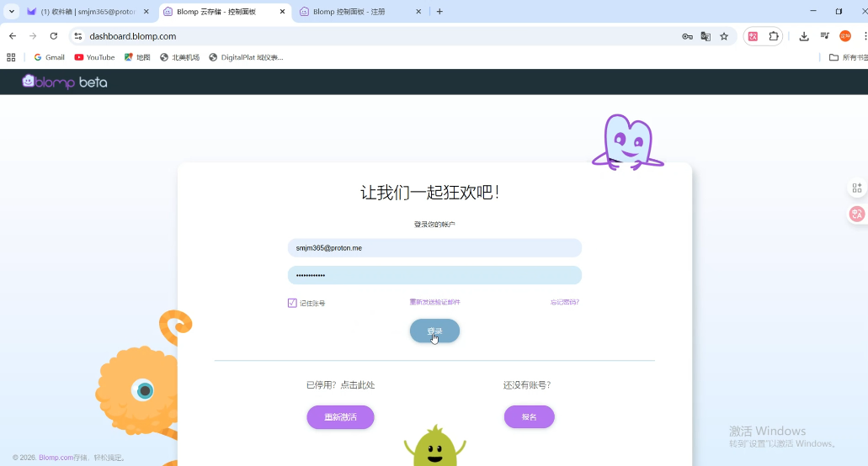The height and width of the screenshot is (466, 868).
Task: Click the Blomp beta logo
Action: point(65,82)
